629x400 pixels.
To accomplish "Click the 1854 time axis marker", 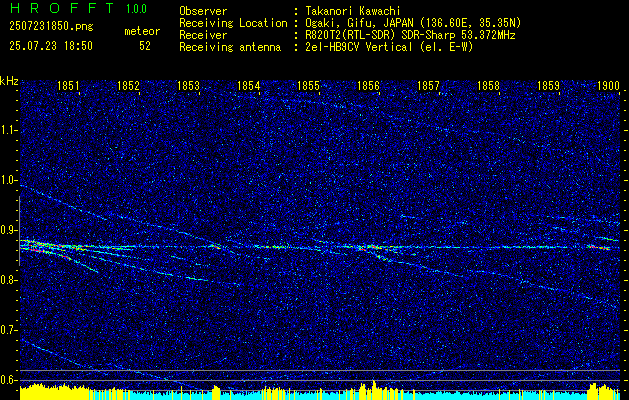I will pos(249,85).
